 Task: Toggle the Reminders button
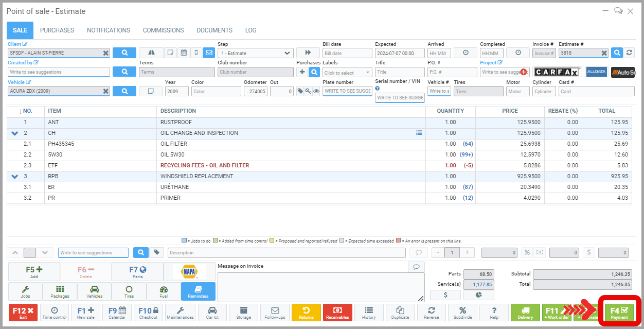pos(198,291)
